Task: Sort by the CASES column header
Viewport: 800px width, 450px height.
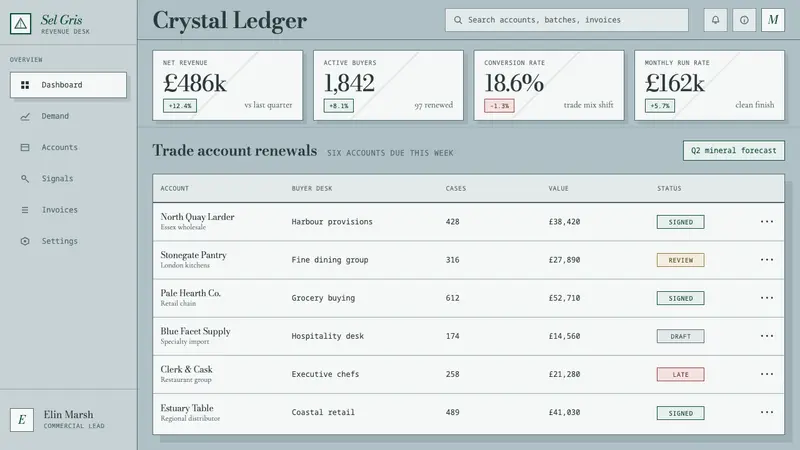Action: pos(456,188)
